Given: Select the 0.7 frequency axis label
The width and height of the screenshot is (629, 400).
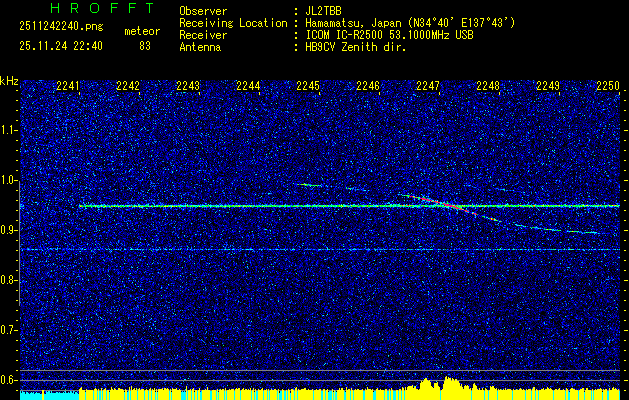Looking at the screenshot, I should (x=9, y=330).
